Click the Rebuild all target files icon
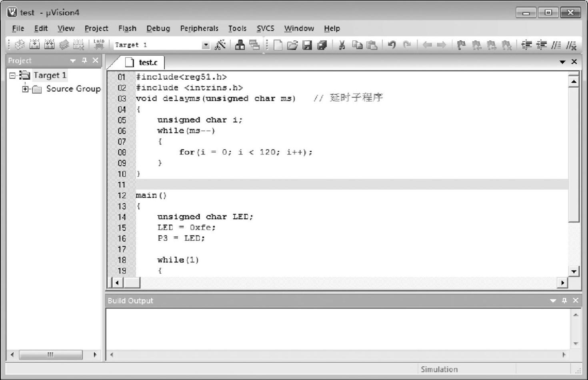Viewport: 588px width, 380px height. 49,45
